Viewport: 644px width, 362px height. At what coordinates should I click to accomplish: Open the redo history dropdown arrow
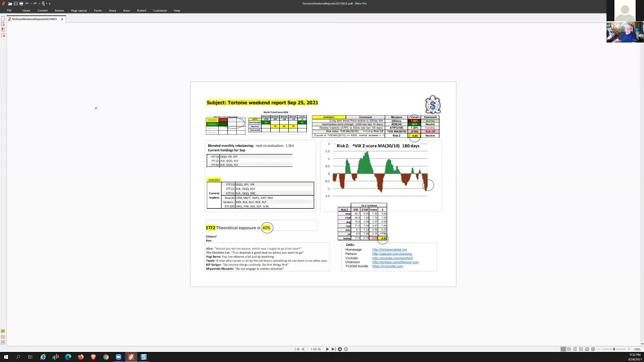(x=39, y=4)
